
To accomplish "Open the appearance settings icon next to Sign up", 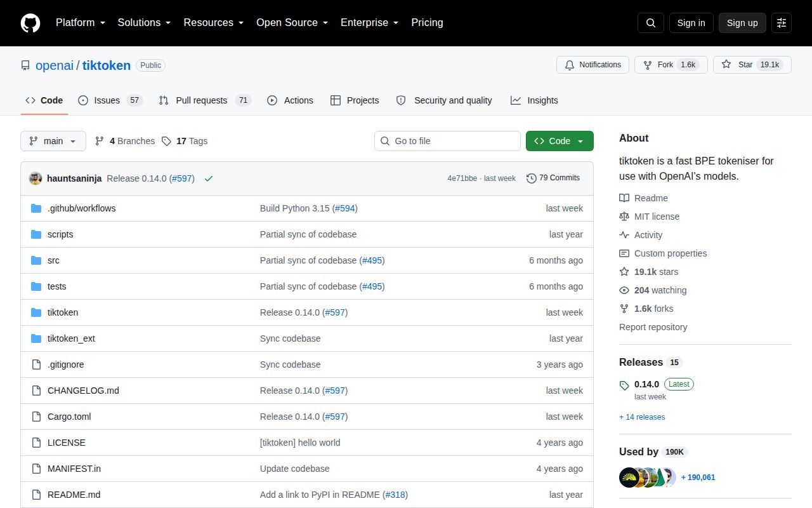I will [782, 23].
